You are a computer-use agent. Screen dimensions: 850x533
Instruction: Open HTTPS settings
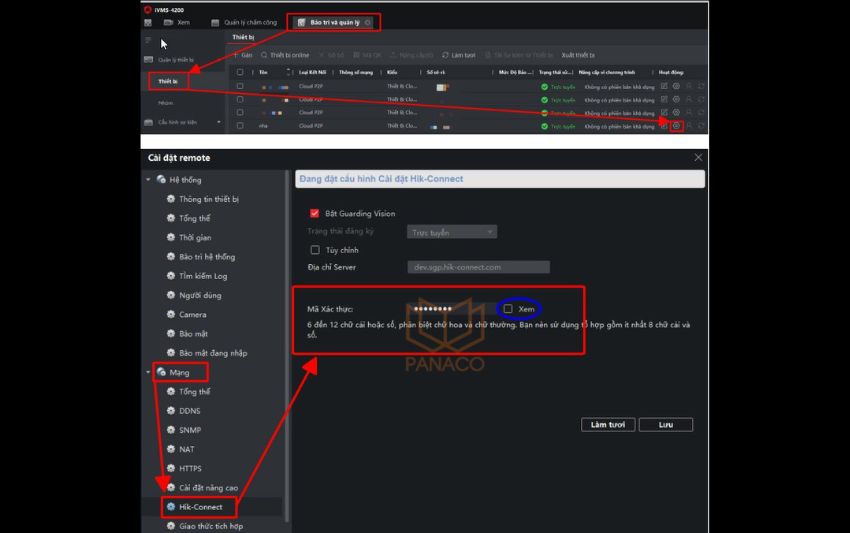click(x=183, y=468)
